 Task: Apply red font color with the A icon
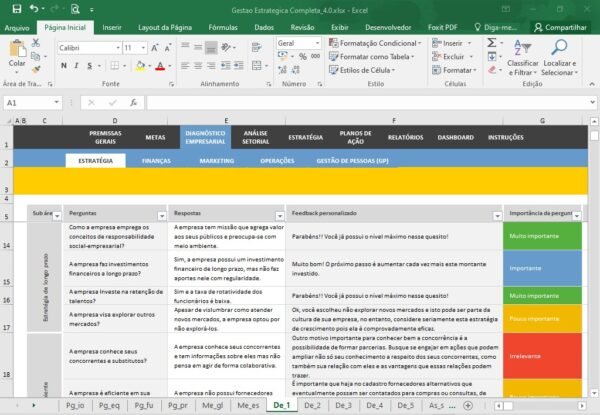click(160, 66)
